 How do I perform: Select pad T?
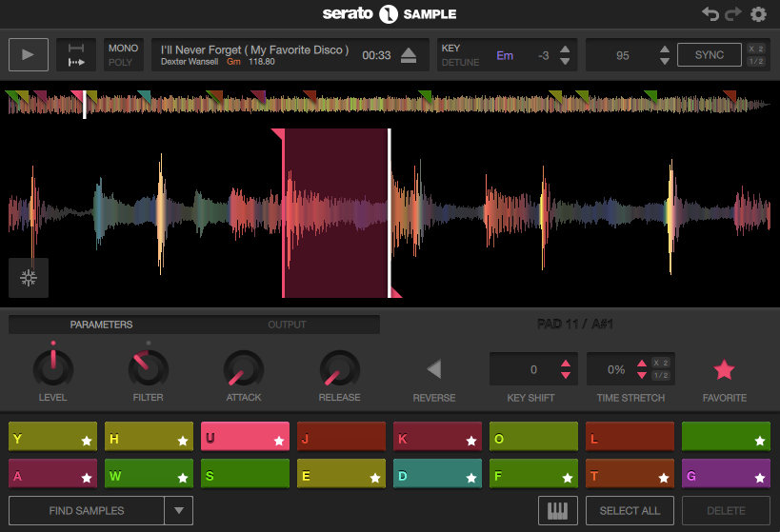click(x=630, y=473)
